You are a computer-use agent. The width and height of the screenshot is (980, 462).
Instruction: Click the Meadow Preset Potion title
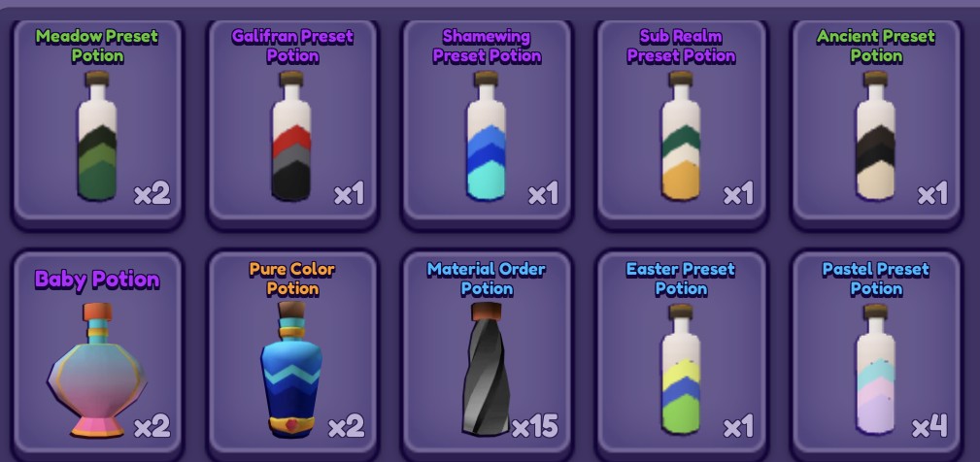pyautogui.click(x=97, y=46)
